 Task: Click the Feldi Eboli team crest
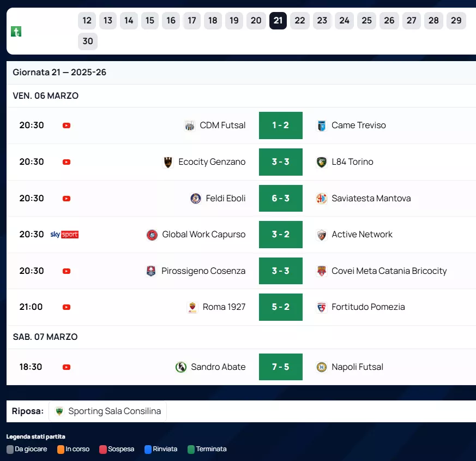[x=196, y=199]
